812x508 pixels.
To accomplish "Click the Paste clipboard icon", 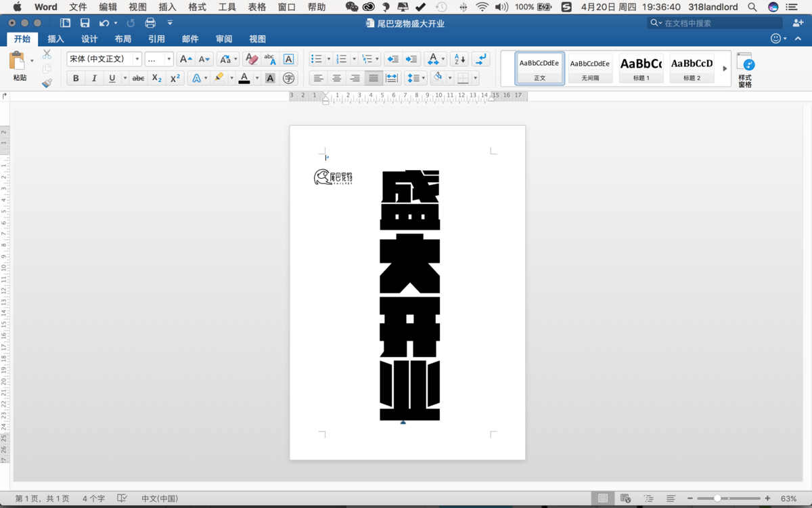I will (17, 61).
